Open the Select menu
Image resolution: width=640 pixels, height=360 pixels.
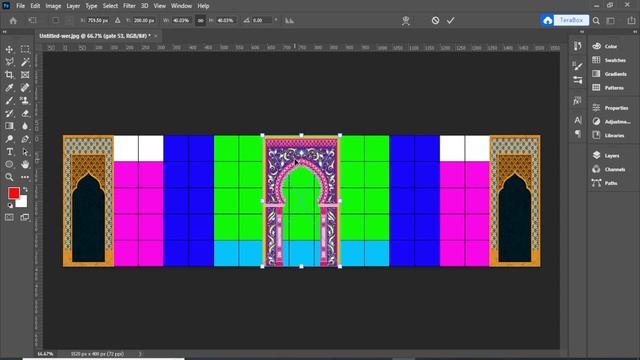pos(110,6)
